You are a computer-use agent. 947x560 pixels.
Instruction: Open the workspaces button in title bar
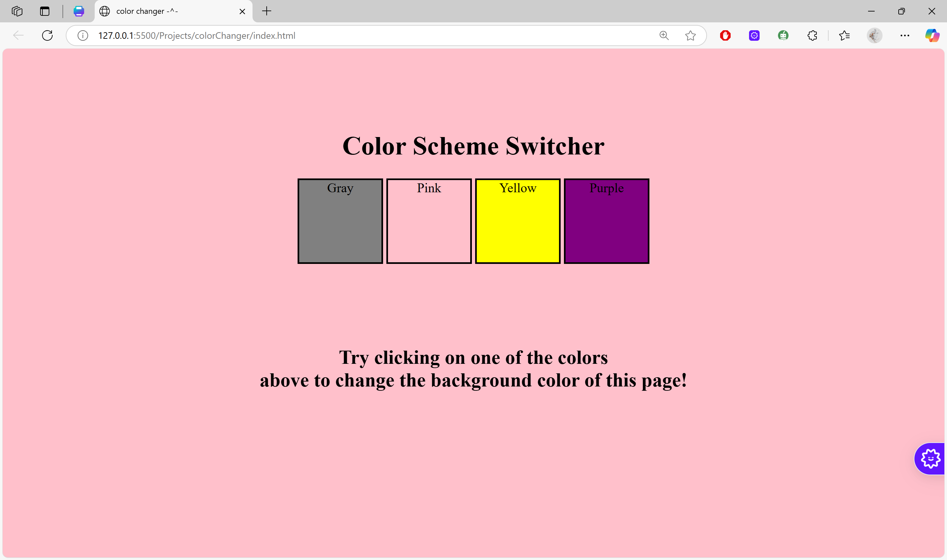tap(17, 11)
